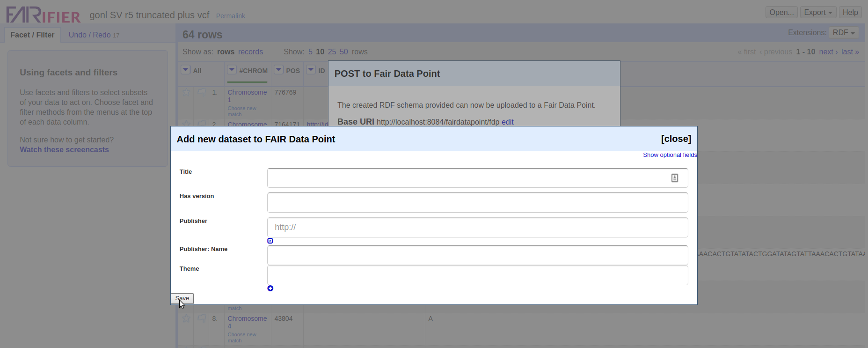The width and height of the screenshot is (868, 348).
Task: Show 50 rows per page
Action: pyautogui.click(x=343, y=52)
